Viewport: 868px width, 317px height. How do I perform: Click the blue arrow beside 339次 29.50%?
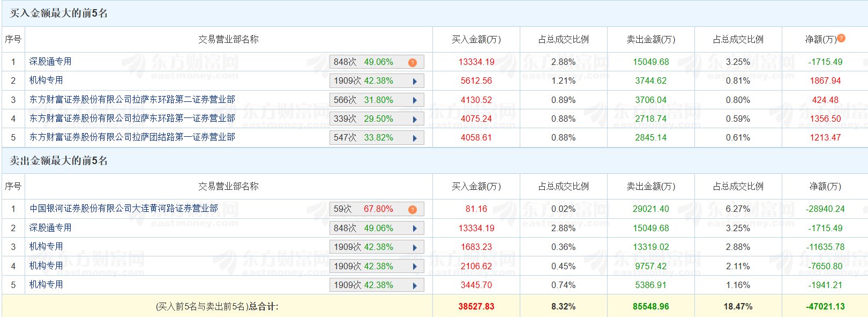click(x=415, y=119)
